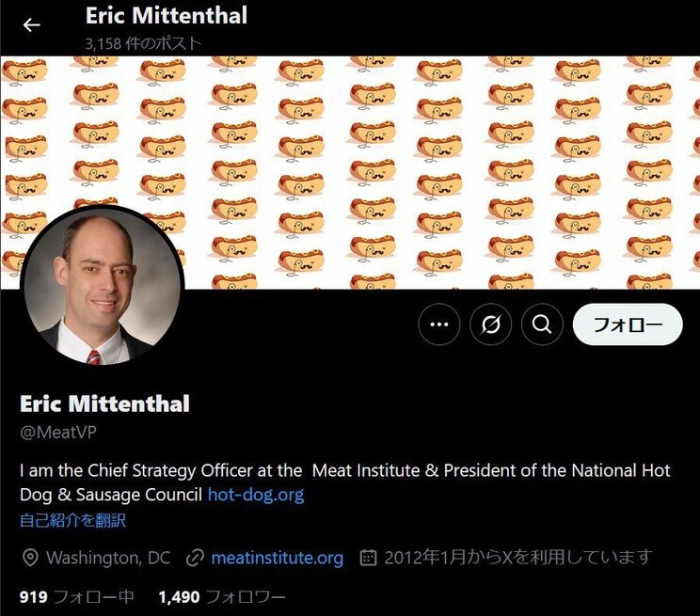The height and width of the screenshot is (616, 700).
Task: Click the Washington, DC location text
Action: (x=108, y=558)
